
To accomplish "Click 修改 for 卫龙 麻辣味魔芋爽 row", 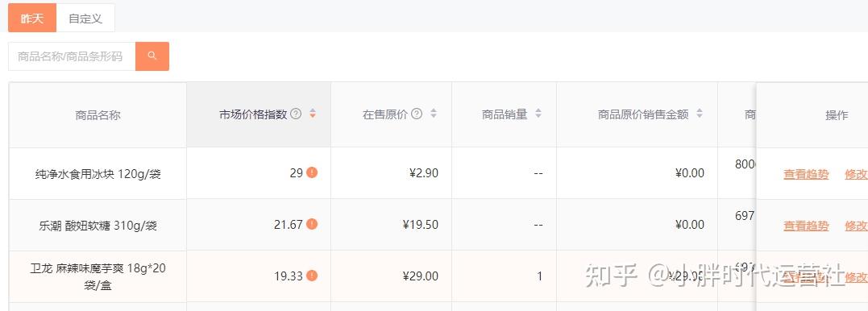I will coord(856,276).
